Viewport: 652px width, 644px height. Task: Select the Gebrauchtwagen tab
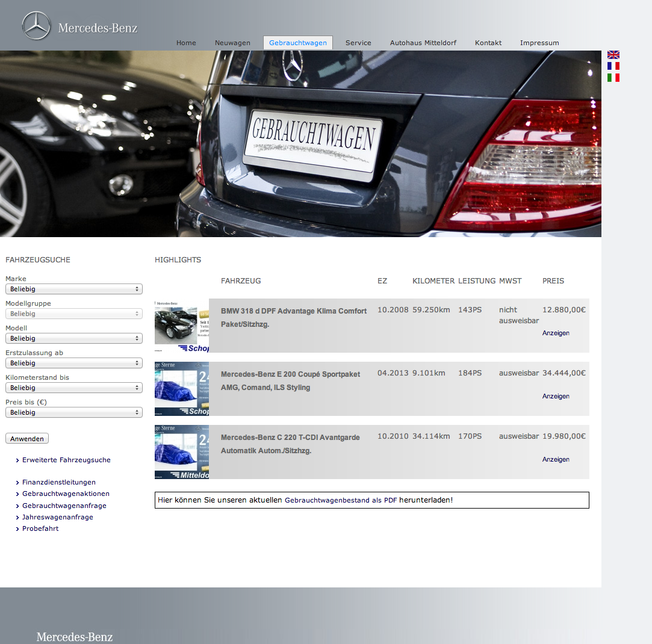(x=298, y=43)
